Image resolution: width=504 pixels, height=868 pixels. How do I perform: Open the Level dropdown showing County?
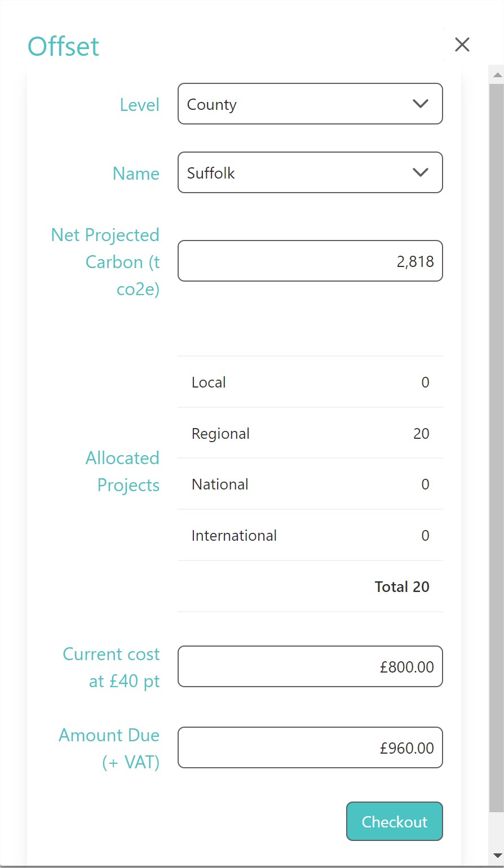(x=310, y=104)
